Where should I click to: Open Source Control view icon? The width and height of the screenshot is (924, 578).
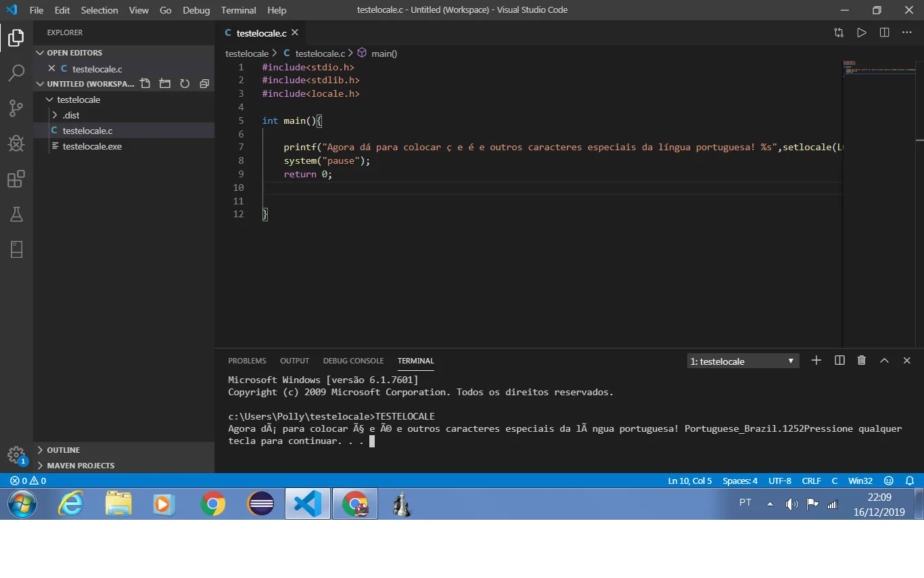point(16,108)
